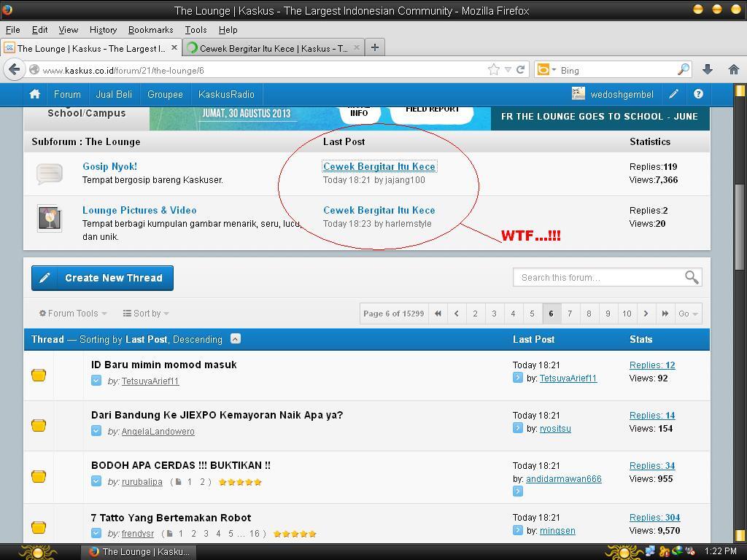747x560 pixels.
Task: Click The Lounge Firefox taskbar button
Action: coord(139,551)
